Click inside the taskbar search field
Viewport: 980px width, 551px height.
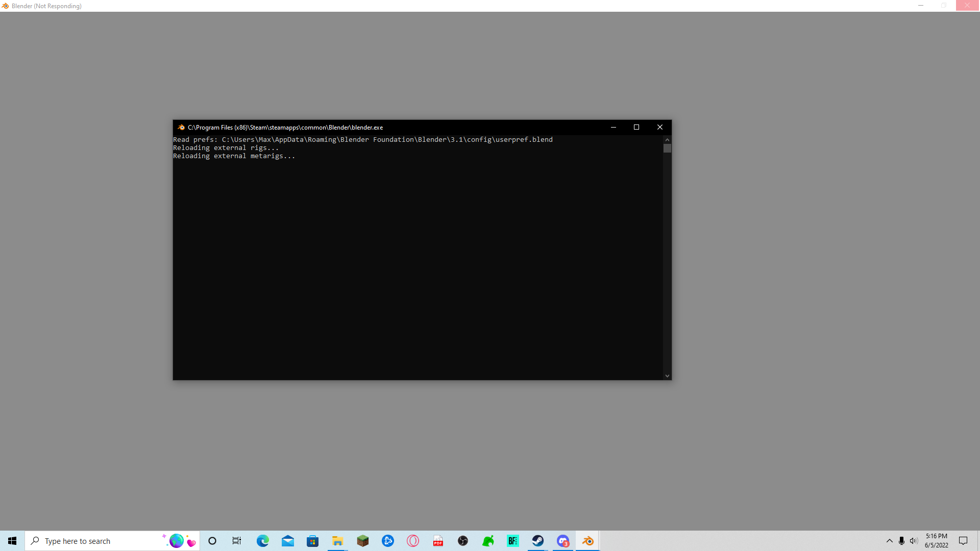92,541
